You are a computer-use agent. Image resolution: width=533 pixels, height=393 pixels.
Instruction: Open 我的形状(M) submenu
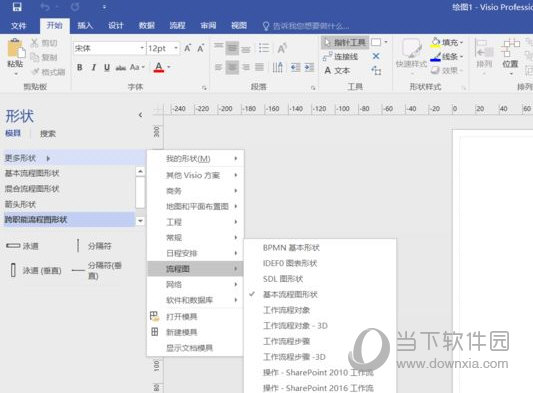point(195,158)
